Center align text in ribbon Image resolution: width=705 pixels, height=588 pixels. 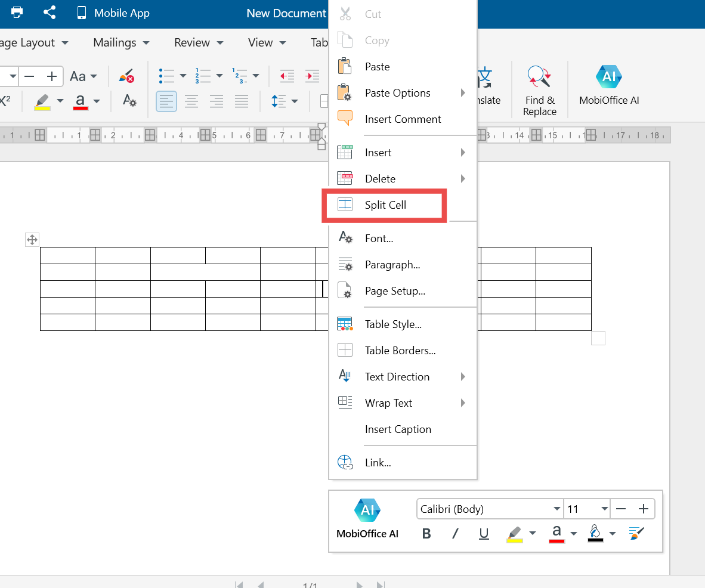[191, 101]
